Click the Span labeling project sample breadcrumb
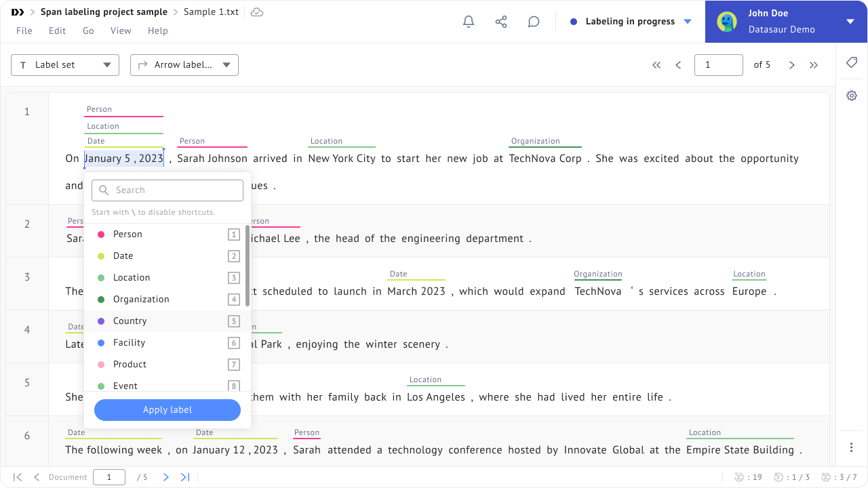 pyautogui.click(x=104, y=12)
